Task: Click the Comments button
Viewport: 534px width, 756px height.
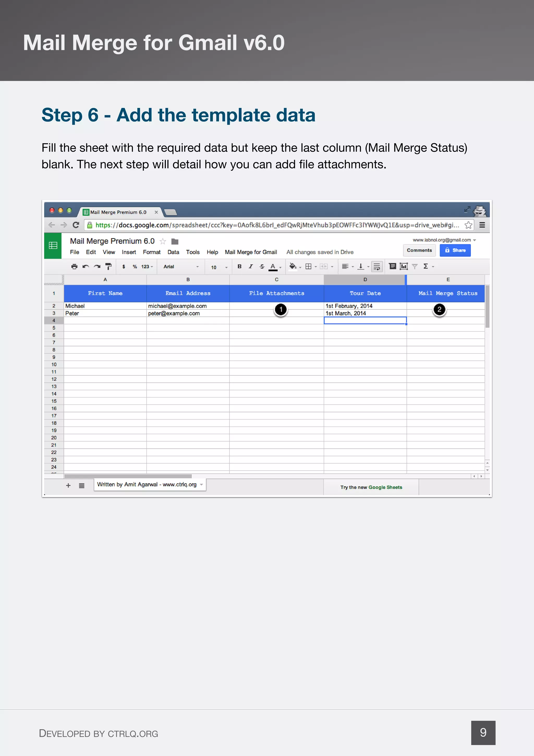Action: click(x=419, y=250)
